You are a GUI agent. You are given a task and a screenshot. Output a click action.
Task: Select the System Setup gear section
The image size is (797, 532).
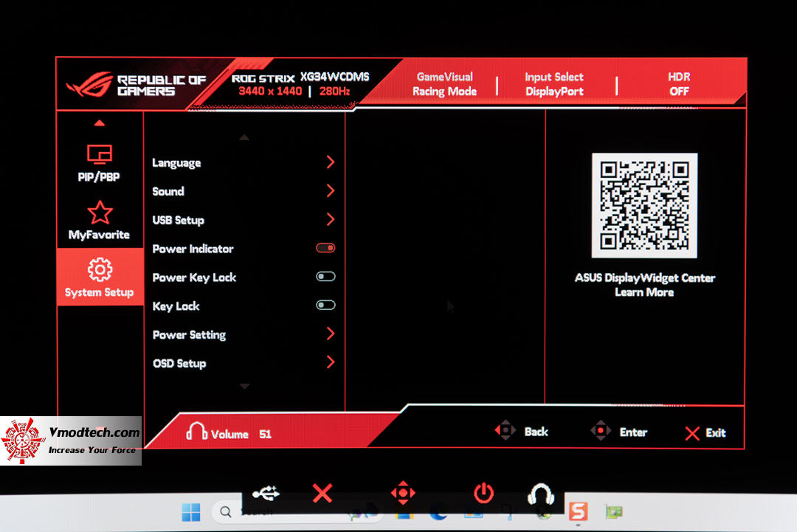(100, 277)
